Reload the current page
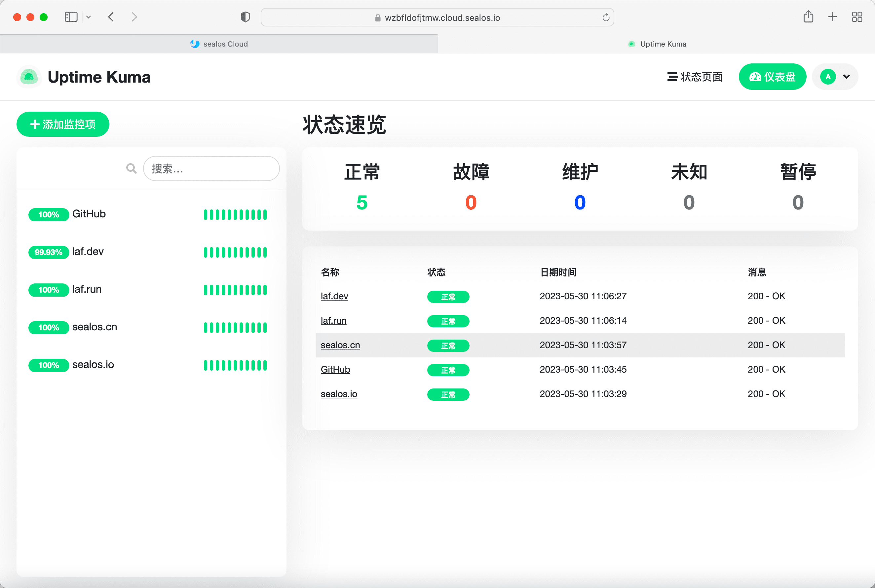 coord(605,17)
